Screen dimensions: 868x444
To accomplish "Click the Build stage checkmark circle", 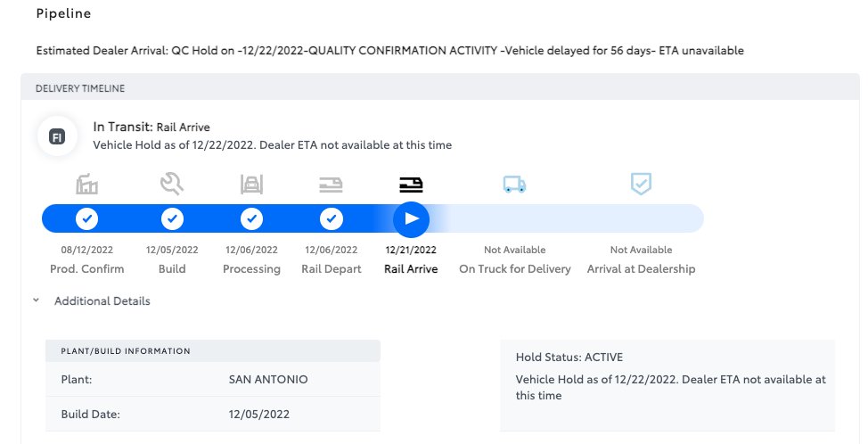I will tap(172, 218).
